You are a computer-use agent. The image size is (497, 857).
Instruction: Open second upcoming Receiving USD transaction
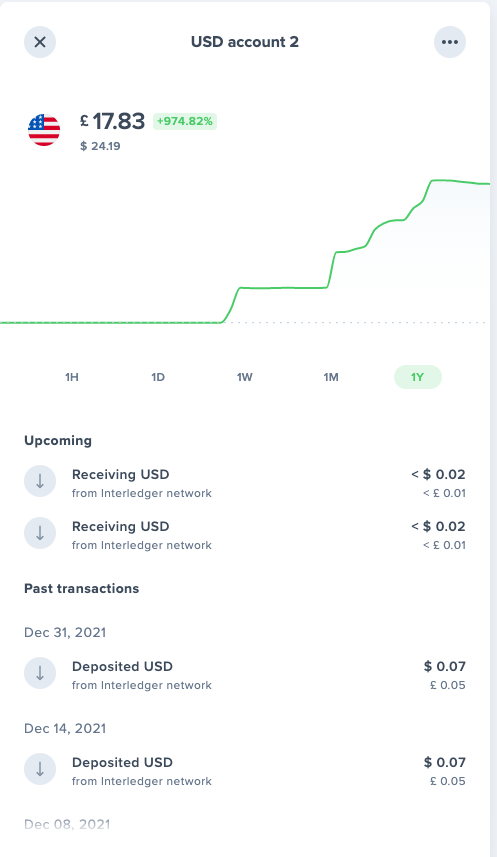click(245, 534)
